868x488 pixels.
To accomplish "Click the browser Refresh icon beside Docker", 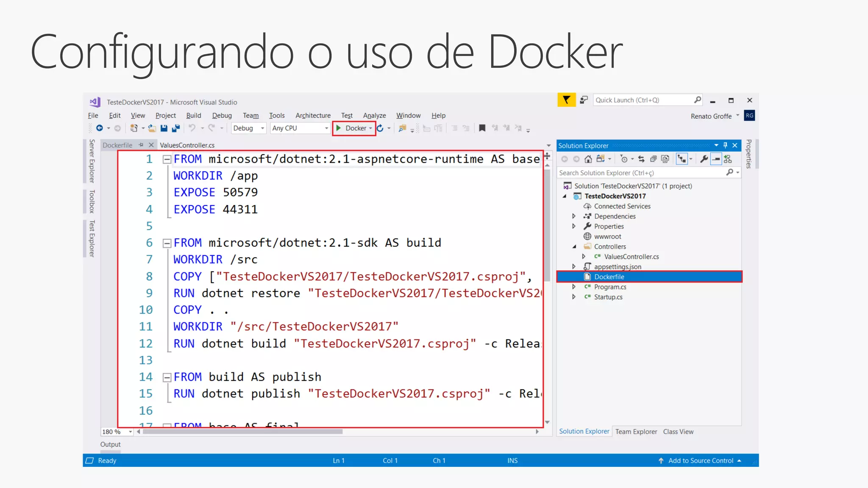I will pyautogui.click(x=380, y=128).
